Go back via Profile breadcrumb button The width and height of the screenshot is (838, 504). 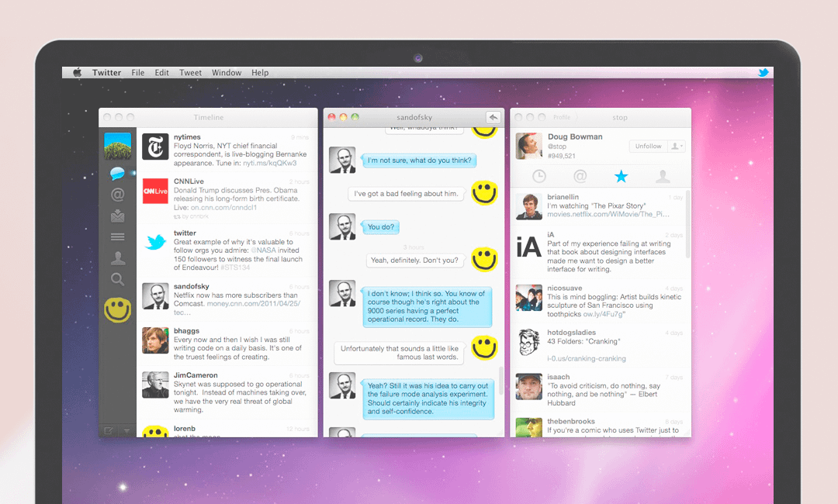[x=562, y=117]
